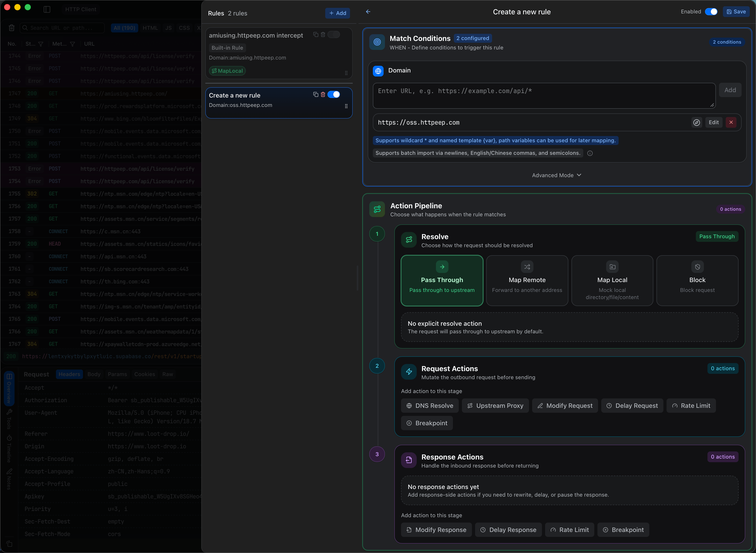This screenshot has width=756, height=553.
Task: Click the compass icon next to the Edit button
Action: pos(697,123)
